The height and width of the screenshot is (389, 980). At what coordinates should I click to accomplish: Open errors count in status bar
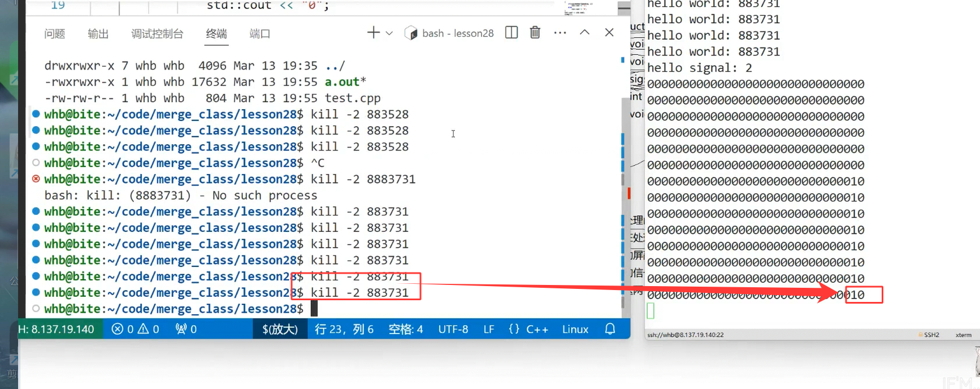pyautogui.click(x=123, y=329)
